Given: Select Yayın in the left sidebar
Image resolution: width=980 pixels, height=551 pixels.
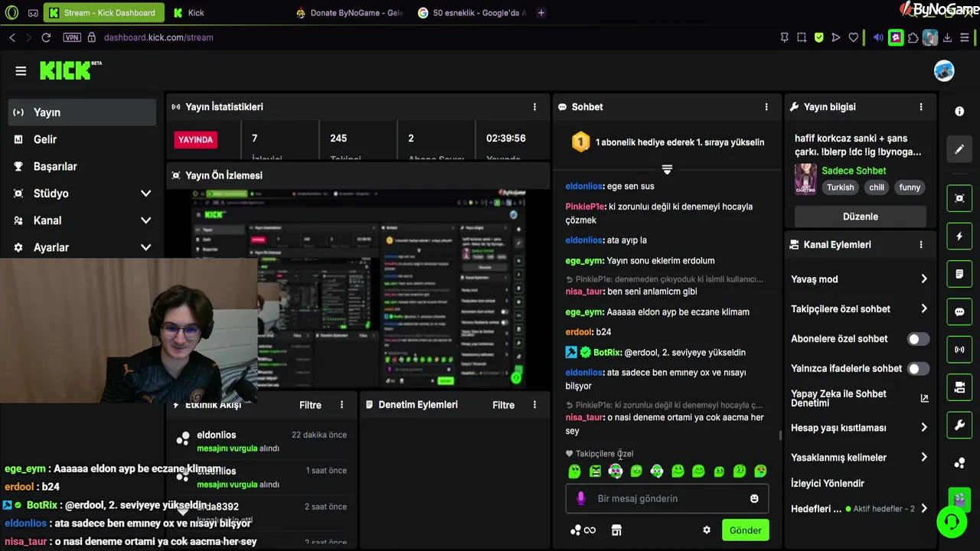Looking at the screenshot, I should click(82, 112).
